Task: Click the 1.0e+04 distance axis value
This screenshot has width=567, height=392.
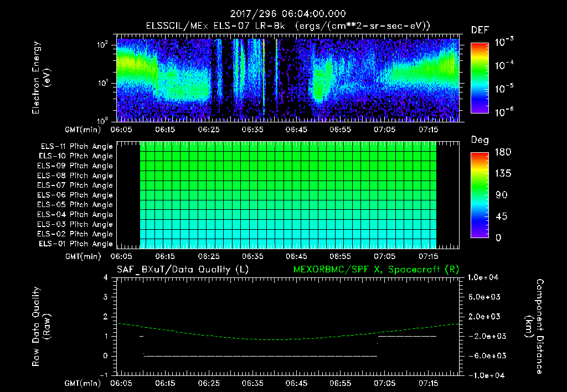Action: (483, 277)
